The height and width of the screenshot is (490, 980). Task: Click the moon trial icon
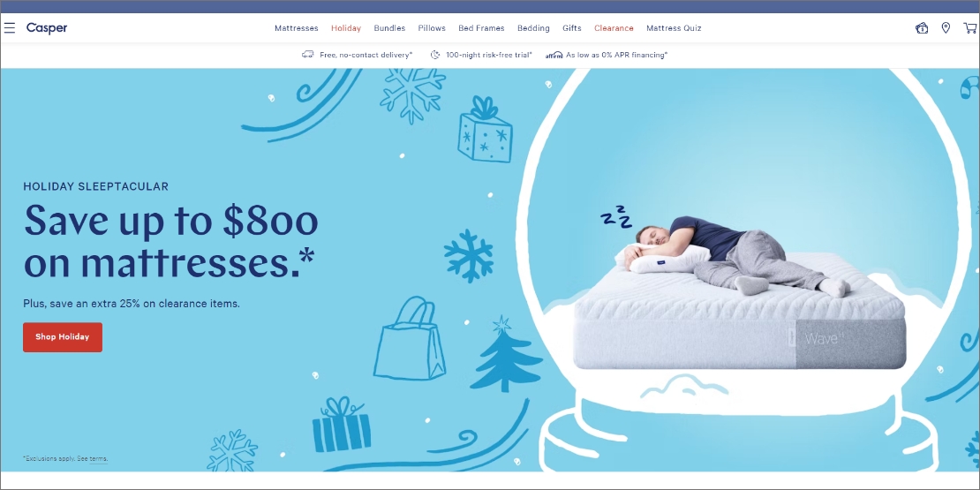(x=435, y=55)
